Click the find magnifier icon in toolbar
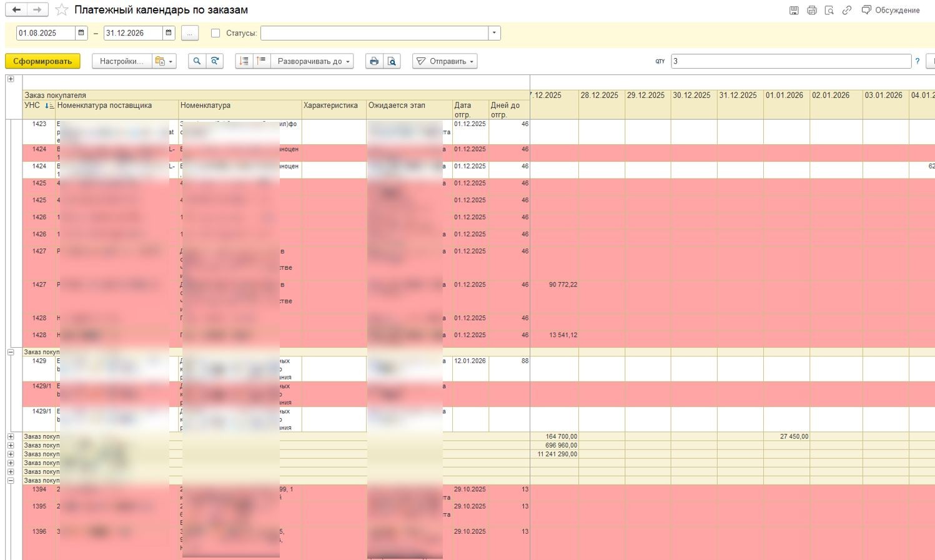The height and width of the screenshot is (560, 935). [x=197, y=61]
